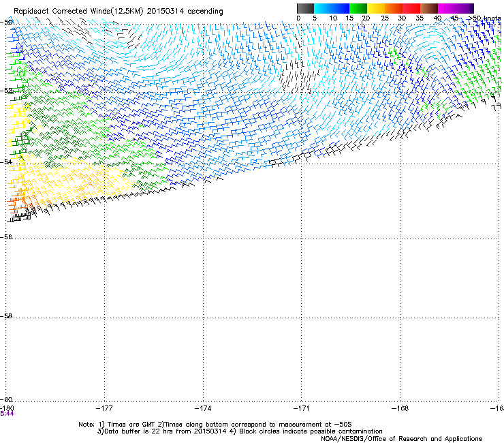Click the purple '8:44' time stamp

(x=7, y=414)
